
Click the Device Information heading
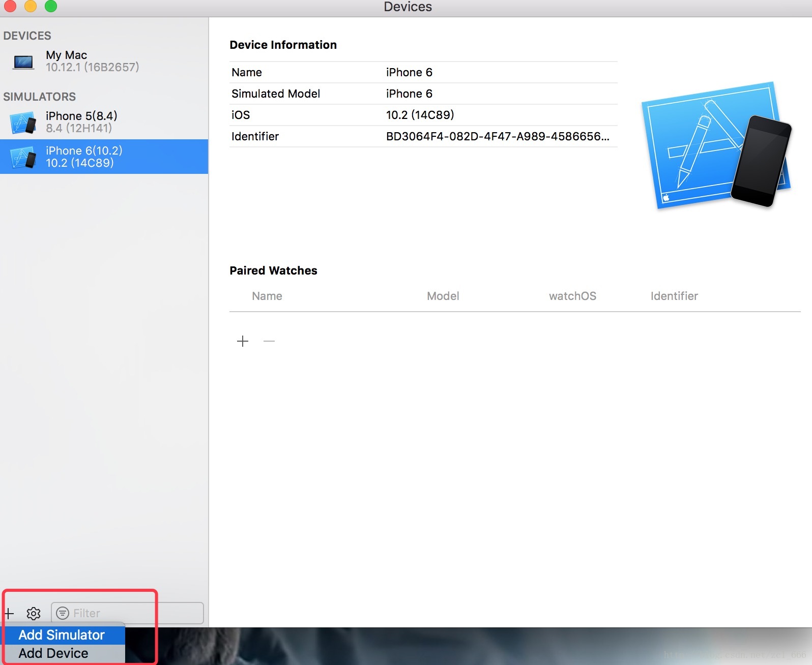(x=283, y=45)
